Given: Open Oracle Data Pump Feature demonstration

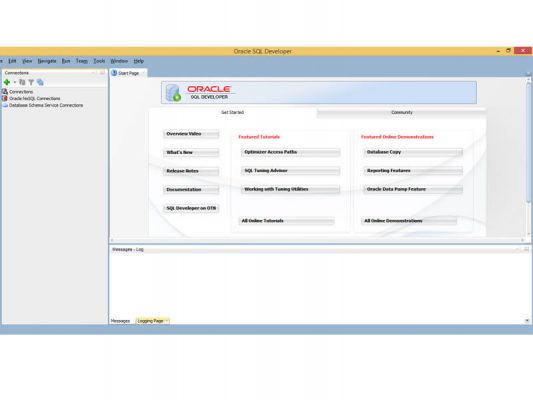Looking at the screenshot, I should click(413, 189).
